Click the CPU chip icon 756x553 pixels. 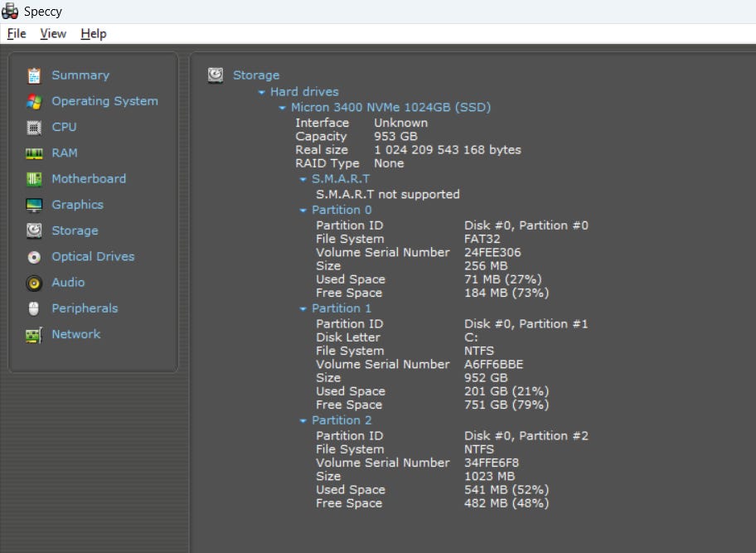(x=34, y=128)
